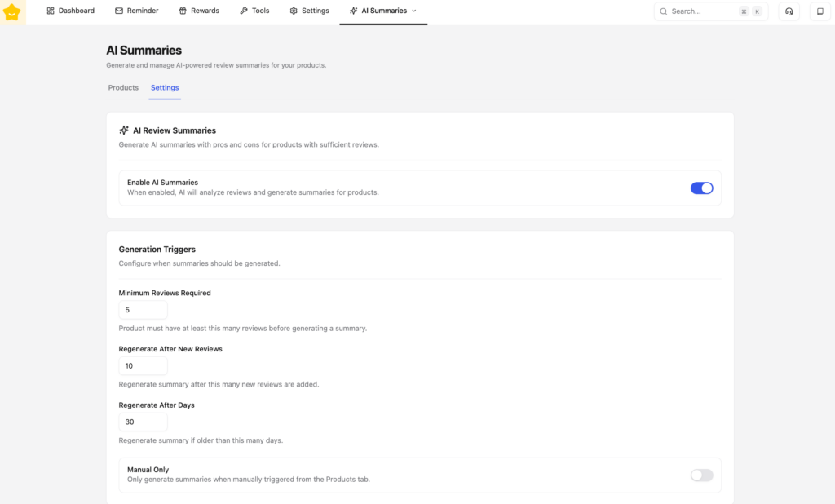This screenshot has width=835, height=504.
Task: Click the Reminder envelope icon
Action: [x=119, y=11]
